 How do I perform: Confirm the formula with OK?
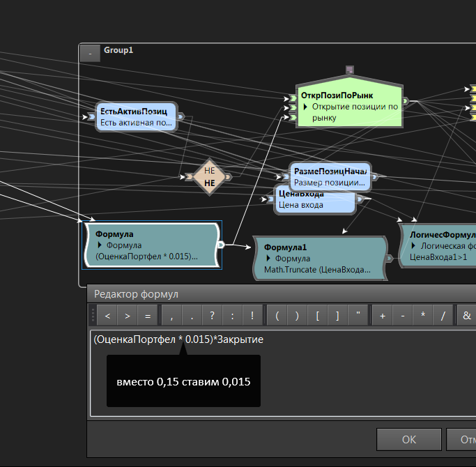tap(408, 439)
